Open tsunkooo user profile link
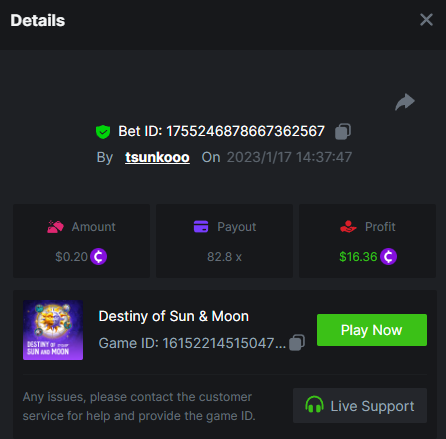446x439 pixels. point(157,157)
